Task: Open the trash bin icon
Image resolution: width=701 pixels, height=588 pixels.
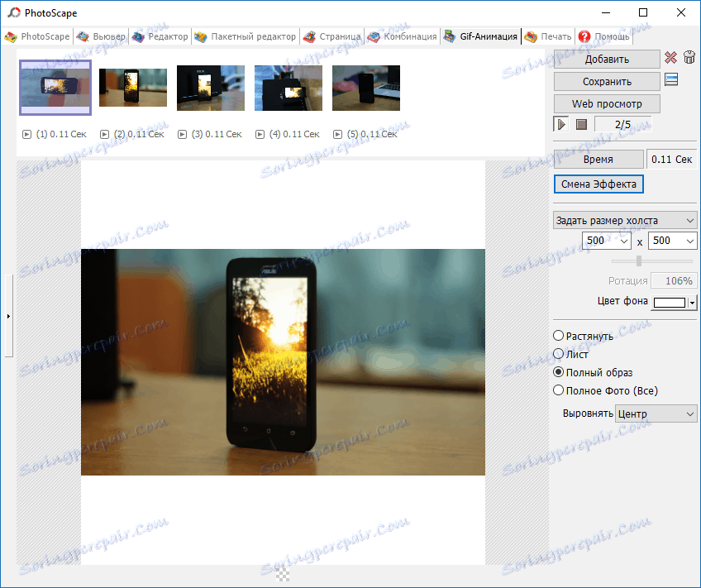Action: coord(691,58)
